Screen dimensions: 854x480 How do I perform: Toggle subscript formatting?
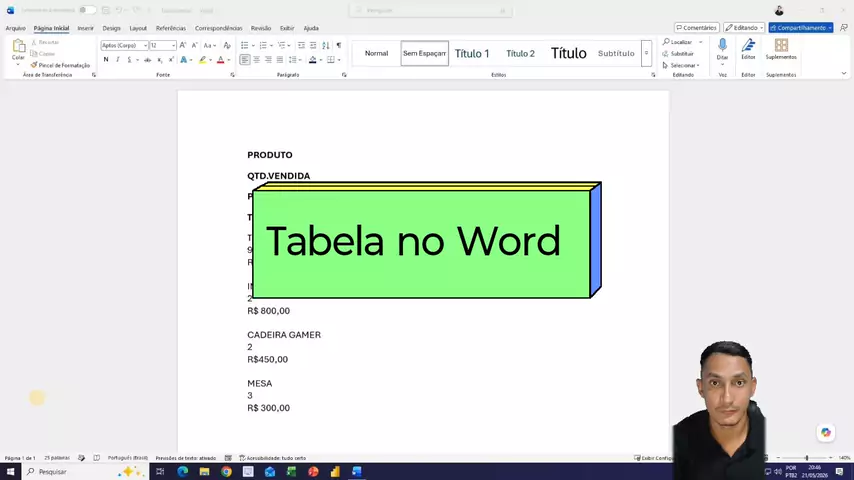(x=160, y=60)
